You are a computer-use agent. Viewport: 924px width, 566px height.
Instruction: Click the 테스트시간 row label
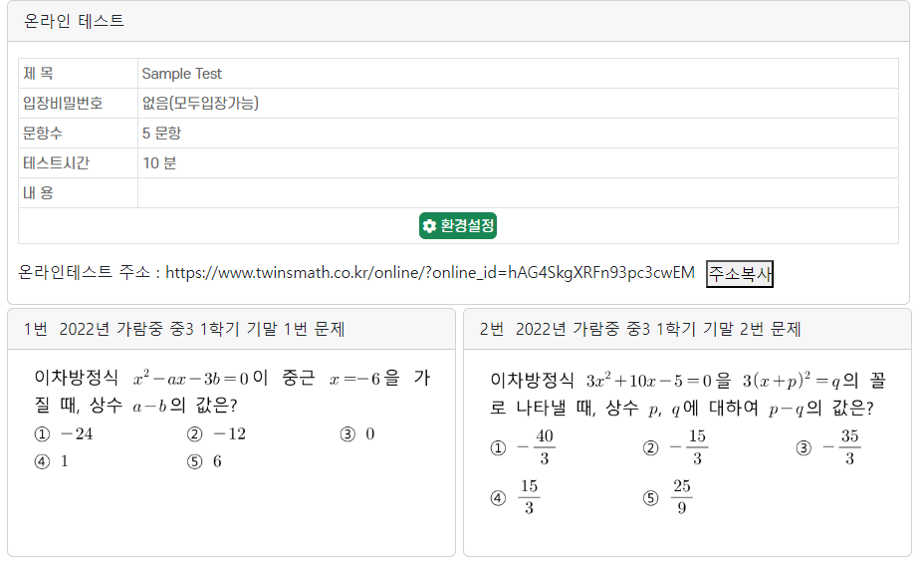point(56,163)
